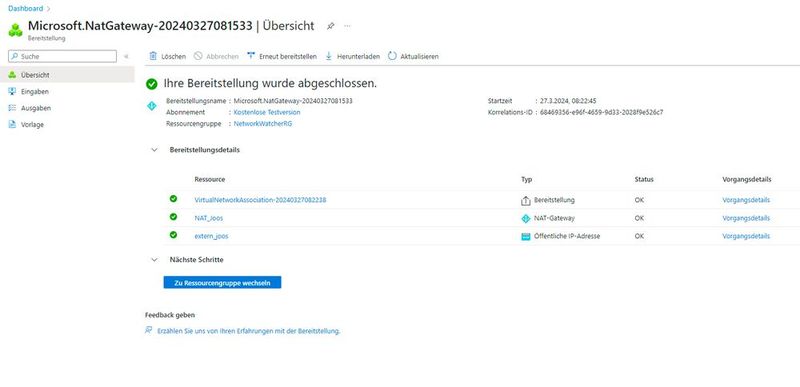This screenshot has width=800, height=387.
Task: Collapse the sidebar with double chevron
Action: (x=126, y=56)
